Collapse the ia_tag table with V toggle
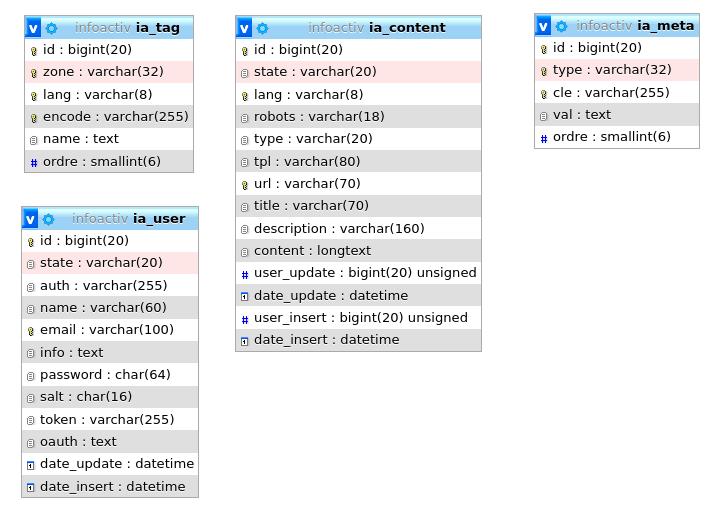 [33, 28]
